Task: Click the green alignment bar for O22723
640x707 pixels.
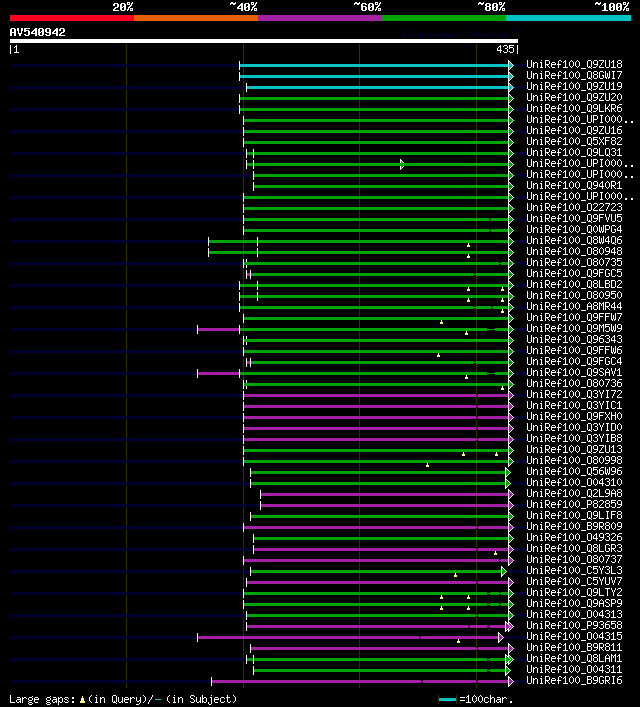Action: point(376,208)
